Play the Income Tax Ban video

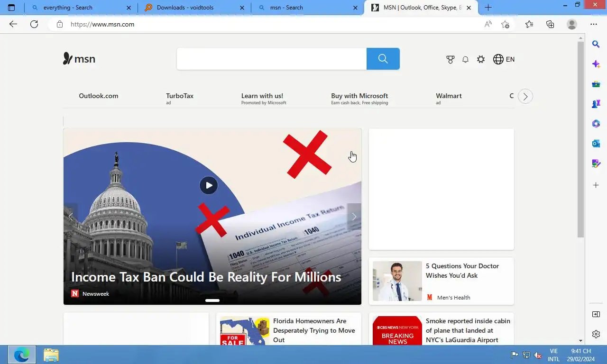(209, 185)
